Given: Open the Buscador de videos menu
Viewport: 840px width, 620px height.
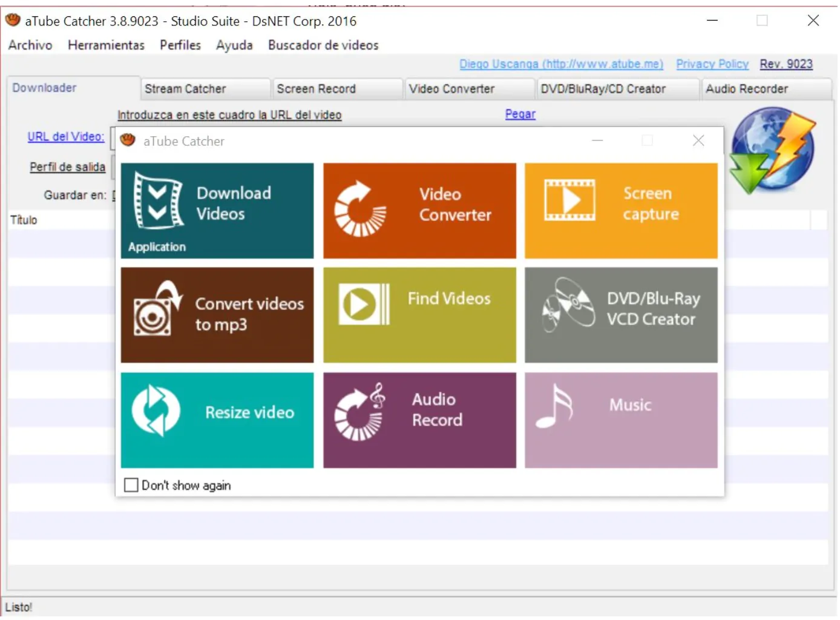Looking at the screenshot, I should pyautogui.click(x=323, y=45).
